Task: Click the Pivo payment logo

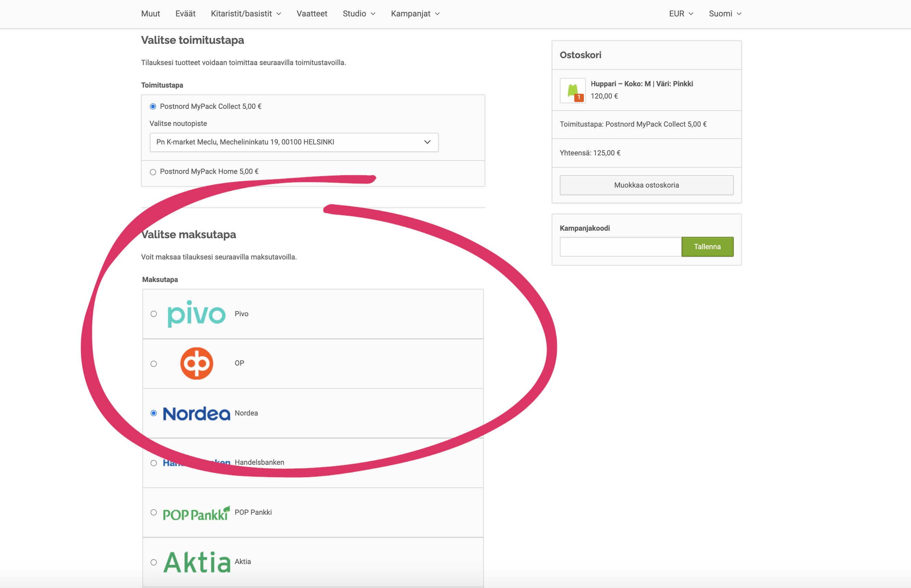Action: 196,314
